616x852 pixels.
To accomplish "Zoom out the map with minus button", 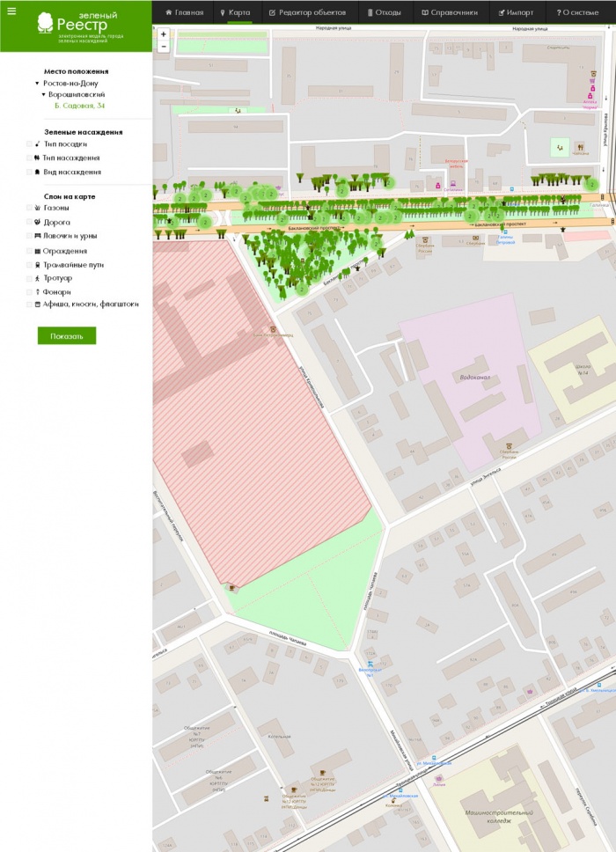I will click(164, 47).
